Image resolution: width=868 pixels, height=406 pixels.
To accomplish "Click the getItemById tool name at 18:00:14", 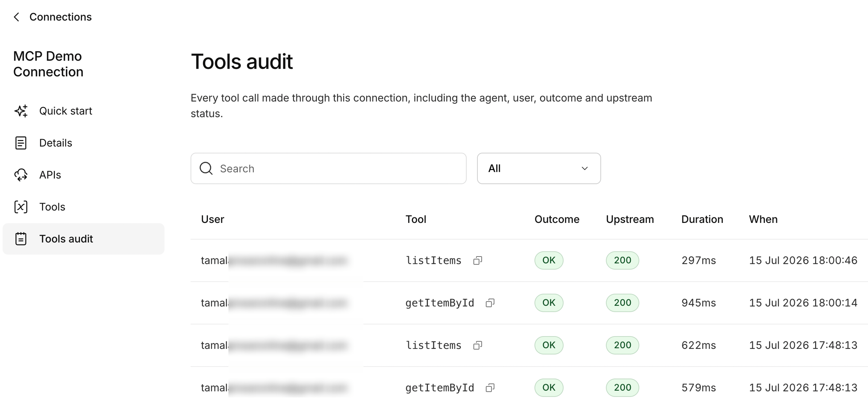I will click(439, 303).
